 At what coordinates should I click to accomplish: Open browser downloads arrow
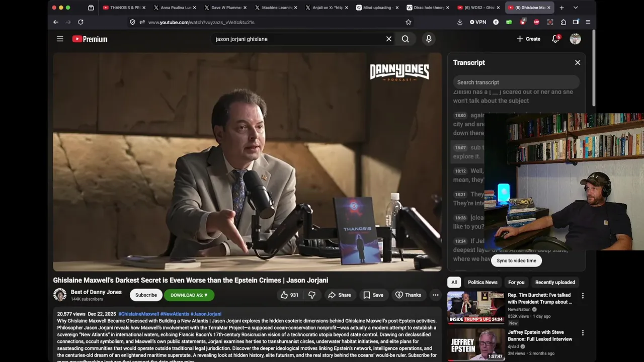pyautogui.click(x=460, y=22)
